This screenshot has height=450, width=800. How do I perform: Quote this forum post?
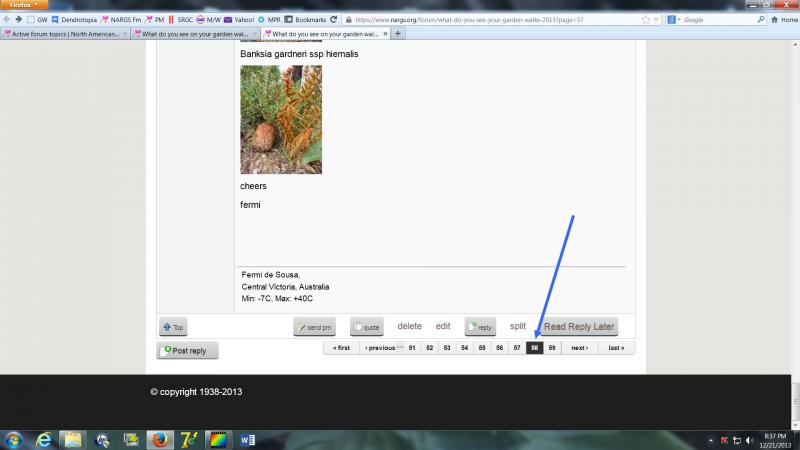[366, 327]
